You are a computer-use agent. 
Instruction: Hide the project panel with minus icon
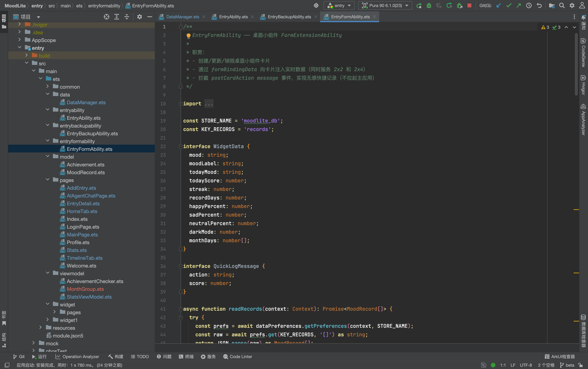coord(150,17)
